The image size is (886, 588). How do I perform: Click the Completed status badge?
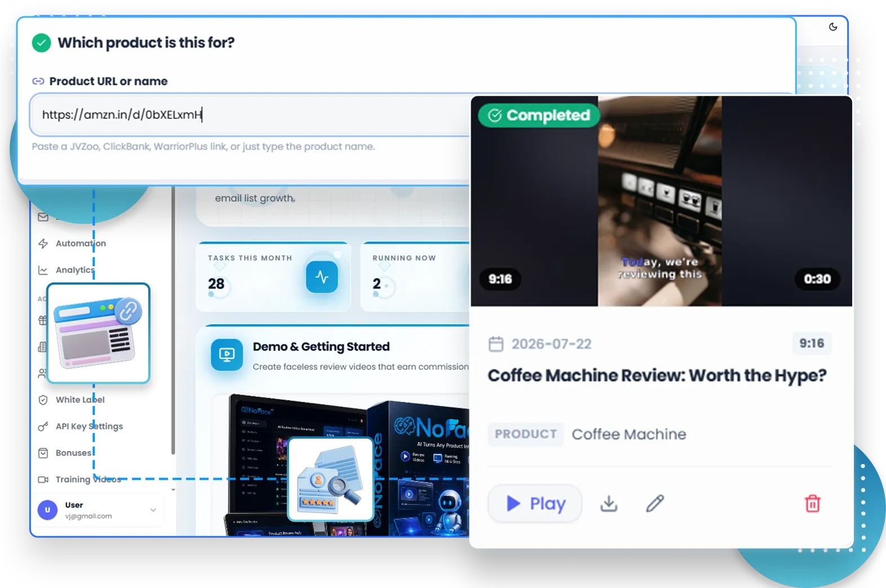(x=539, y=115)
